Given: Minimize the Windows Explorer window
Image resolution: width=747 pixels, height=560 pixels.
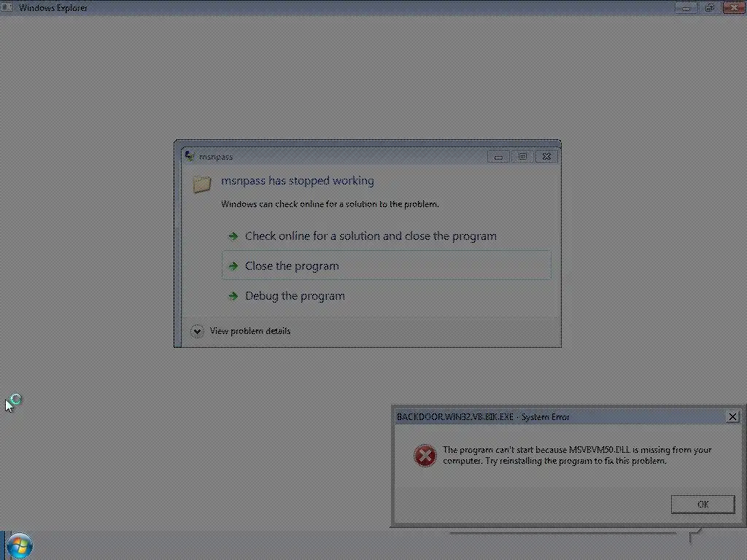Looking at the screenshot, I should click(x=686, y=7).
